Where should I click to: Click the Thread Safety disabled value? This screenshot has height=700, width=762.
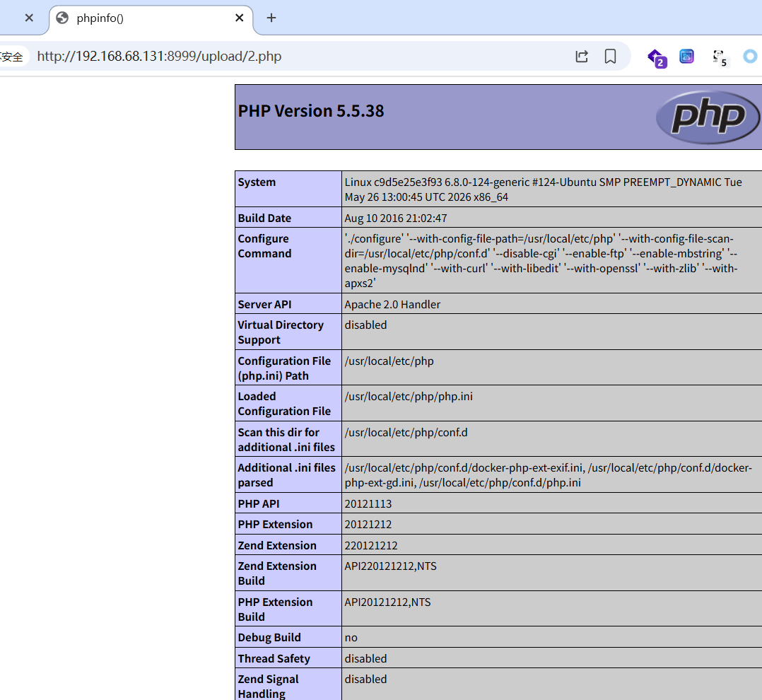[x=365, y=659]
